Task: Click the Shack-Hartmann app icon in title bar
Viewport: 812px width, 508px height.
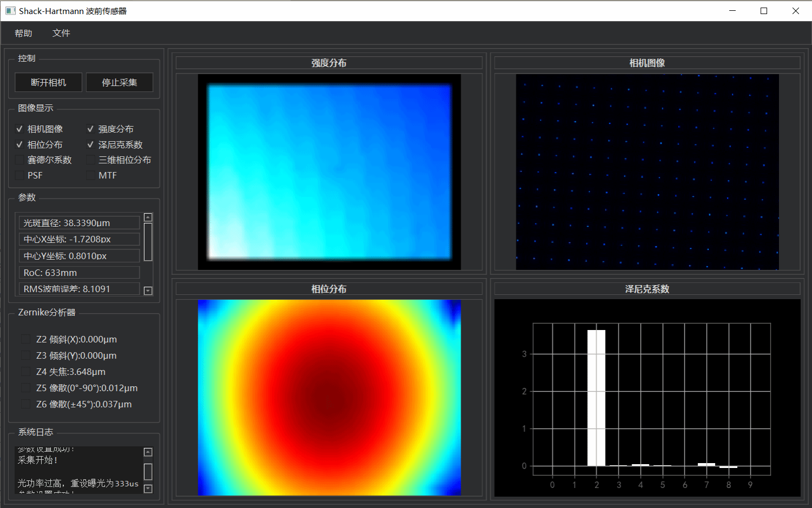Action: 10,11
